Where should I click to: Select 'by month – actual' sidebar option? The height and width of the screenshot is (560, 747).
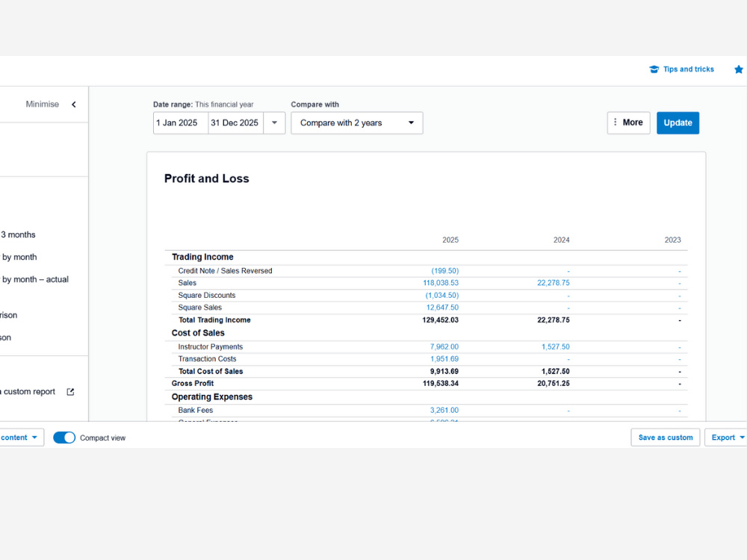[x=35, y=279]
